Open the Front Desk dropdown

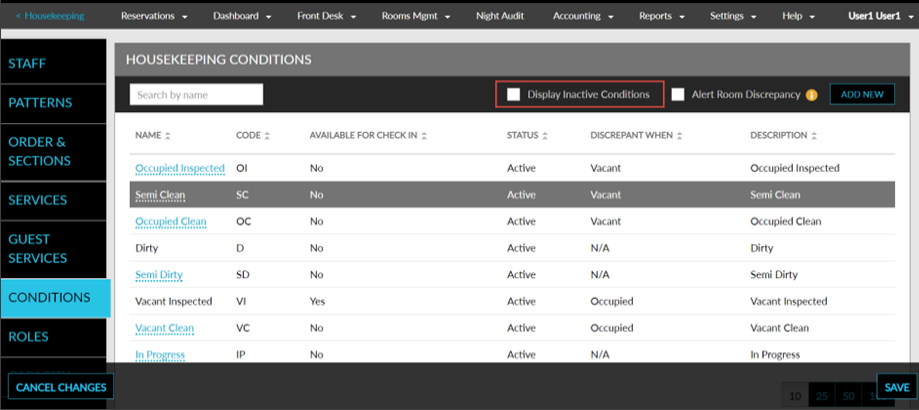pos(326,16)
